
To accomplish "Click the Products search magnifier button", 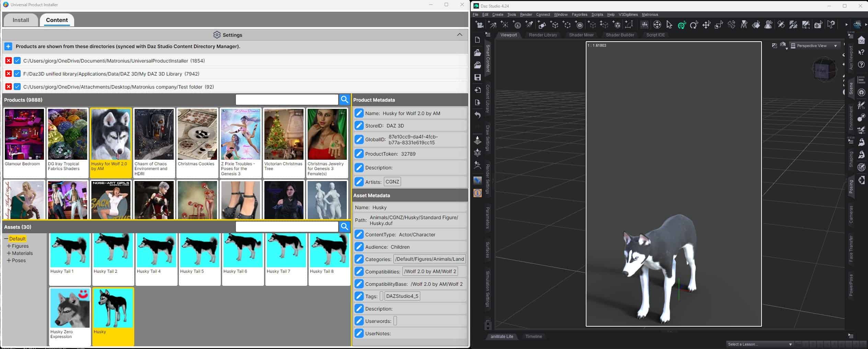I will (344, 100).
